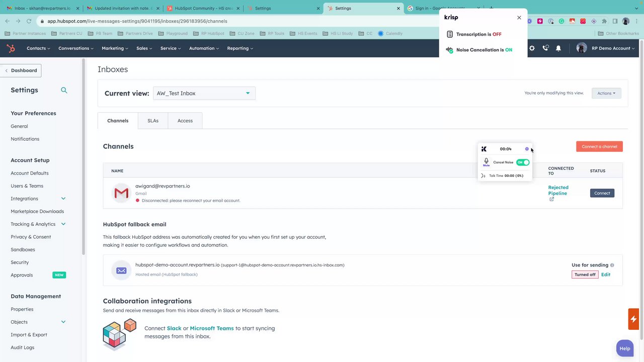
Task: Open Approvals in the sidebar
Action: point(22,275)
